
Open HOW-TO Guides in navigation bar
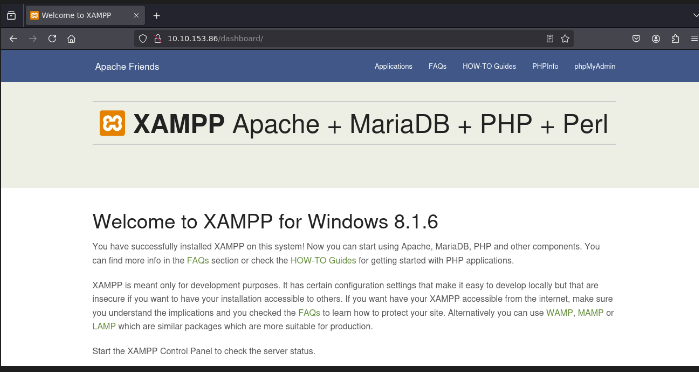[489, 66]
